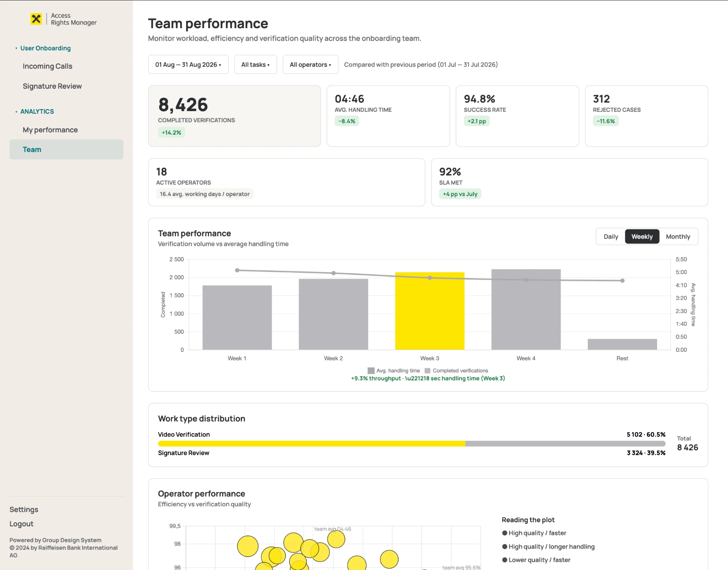The image size is (728, 570).
Task: Click the Week 2 bar
Action: coord(333,314)
